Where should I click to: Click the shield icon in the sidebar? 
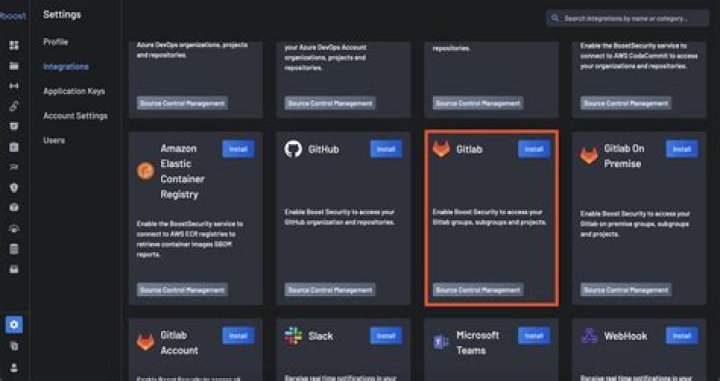coord(14,188)
